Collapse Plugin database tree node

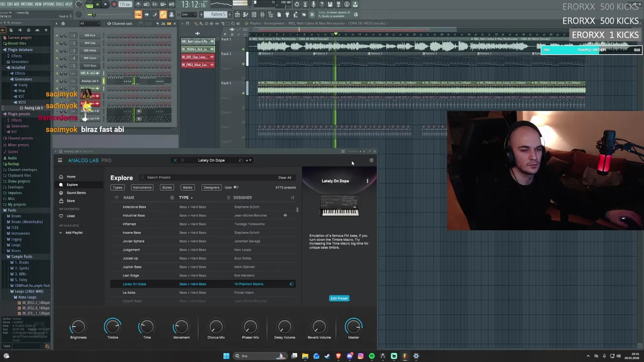click(x=20, y=49)
